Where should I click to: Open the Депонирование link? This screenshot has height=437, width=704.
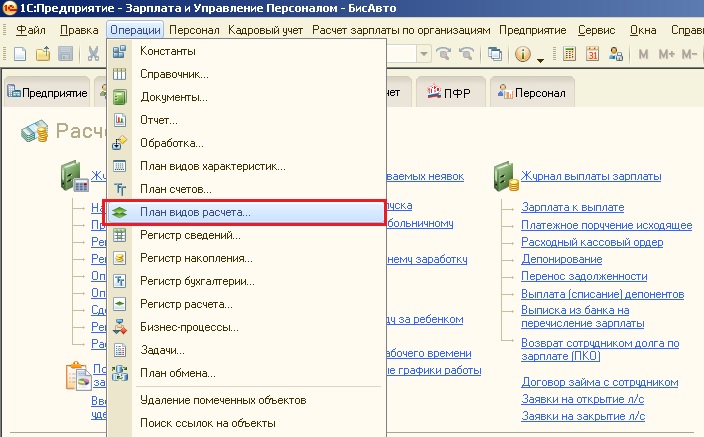[561, 259]
